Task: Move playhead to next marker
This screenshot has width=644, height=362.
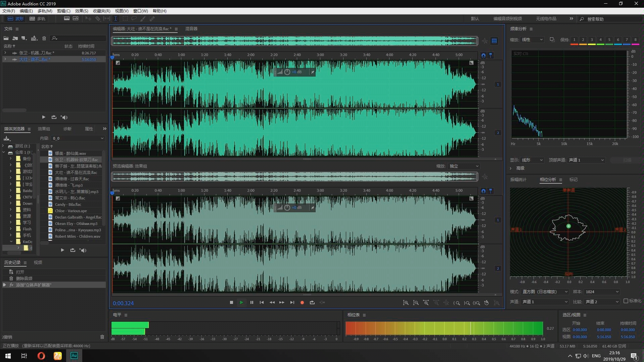Action: [x=292, y=303]
